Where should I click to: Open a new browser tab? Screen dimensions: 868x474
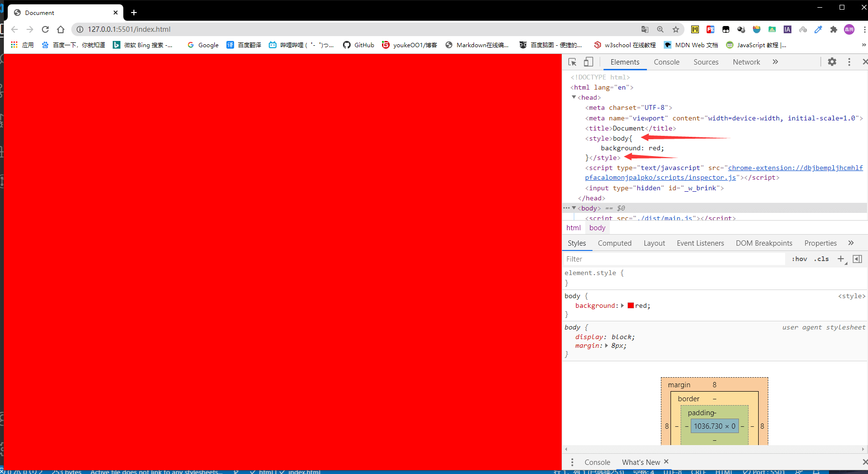point(134,13)
